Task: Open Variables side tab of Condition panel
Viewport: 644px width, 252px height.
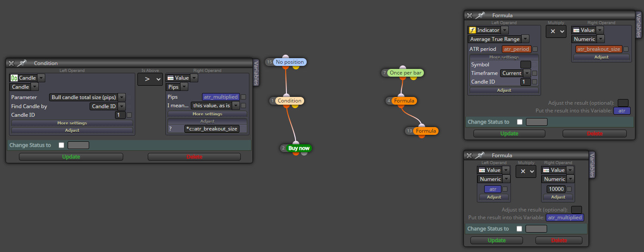Action: [256, 72]
